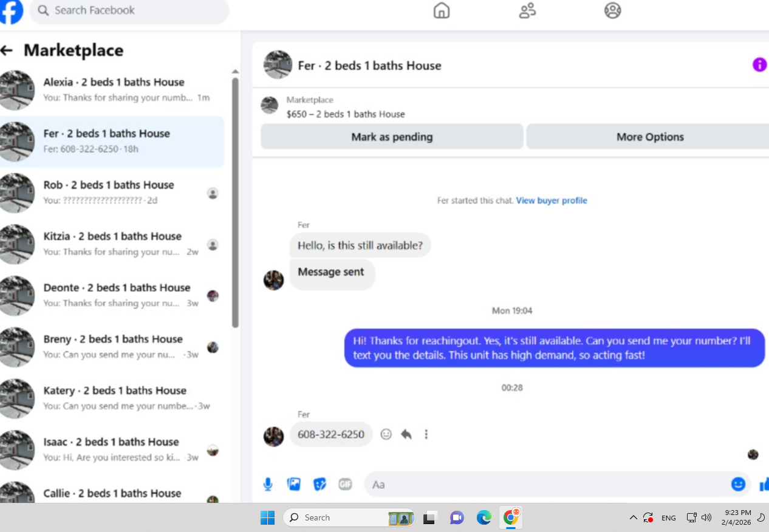The width and height of the screenshot is (769, 532).
Task: Open the Facebook Home icon
Action: click(x=442, y=10)
